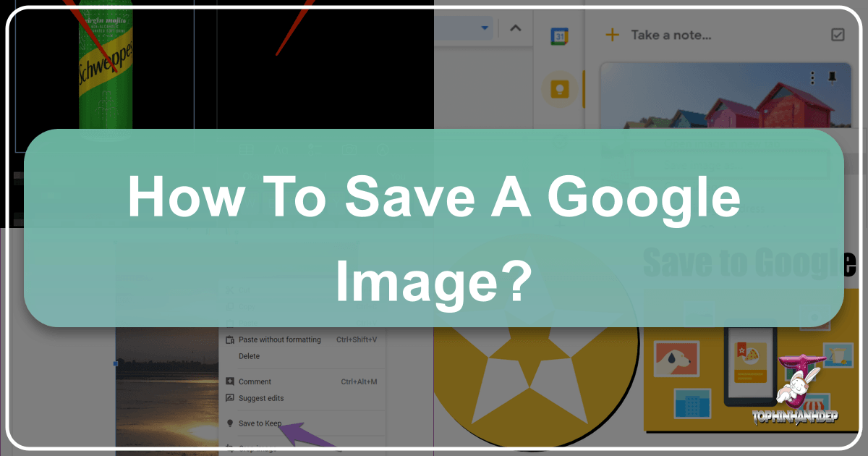The width and height of the screenshot is (868, 456).
Task: Select the checklist icon on the toolbar
Action: pos(315,149)
